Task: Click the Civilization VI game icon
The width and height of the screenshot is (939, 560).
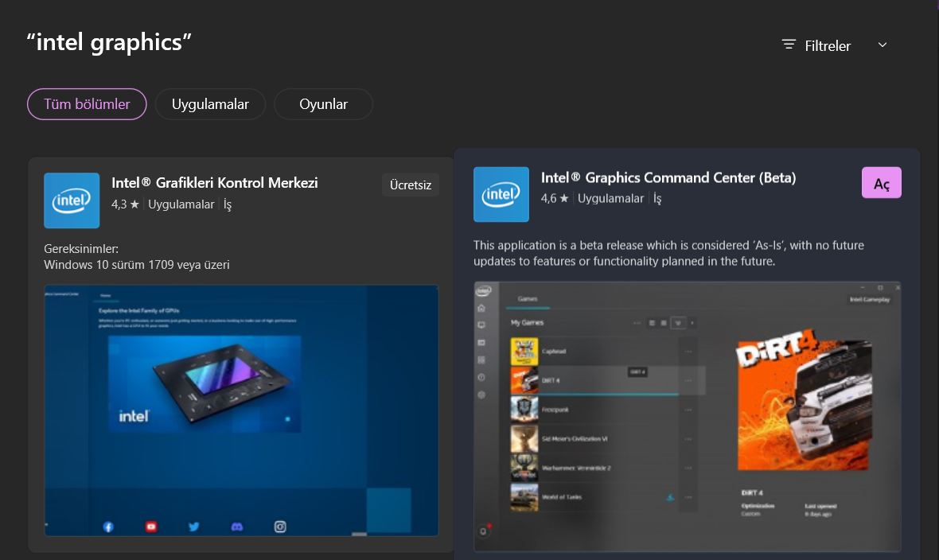Action: (524, 439)
